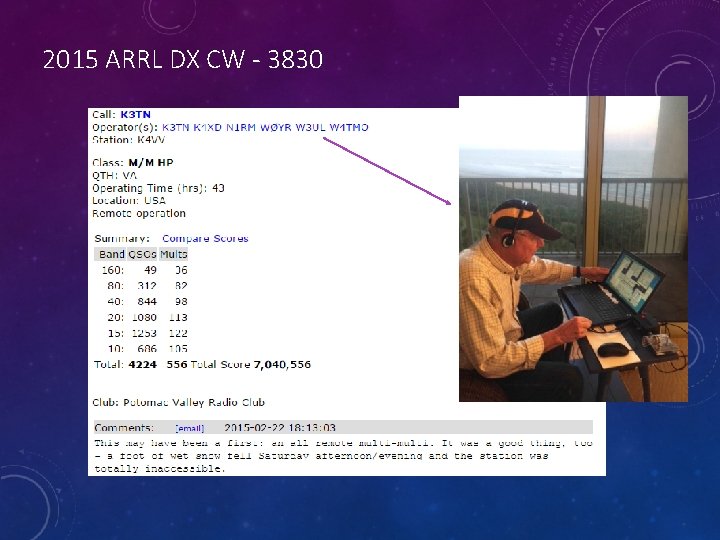The height and width of the screenshot is (540, 720).
Task: Click the [email] link in Comments
Action: click(x=190, y=428)
